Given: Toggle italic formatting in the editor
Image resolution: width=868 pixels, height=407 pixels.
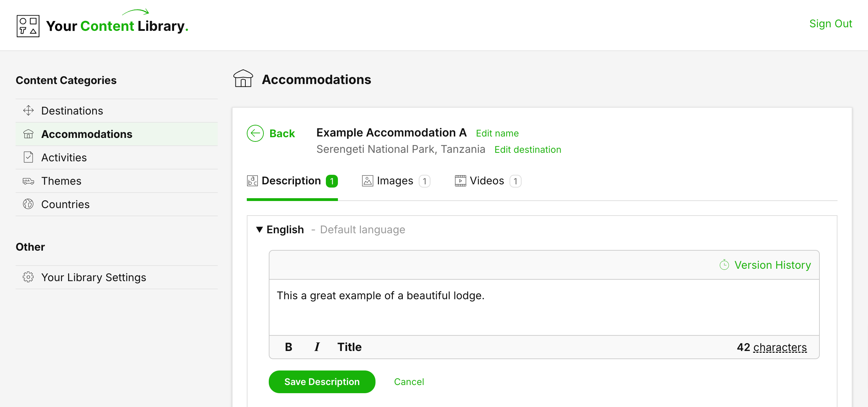Looking at the screenshot, I should [317, 347].
